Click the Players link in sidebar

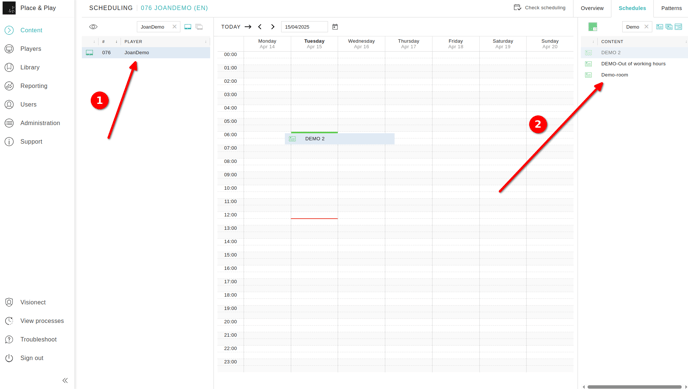coord(31,49)
